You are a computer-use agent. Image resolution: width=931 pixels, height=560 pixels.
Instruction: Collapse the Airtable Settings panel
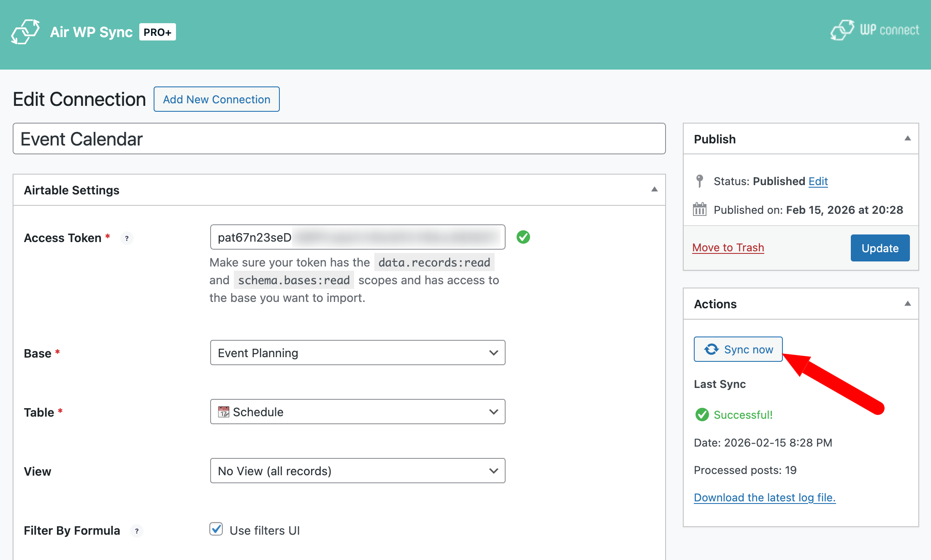pos(655,189)
